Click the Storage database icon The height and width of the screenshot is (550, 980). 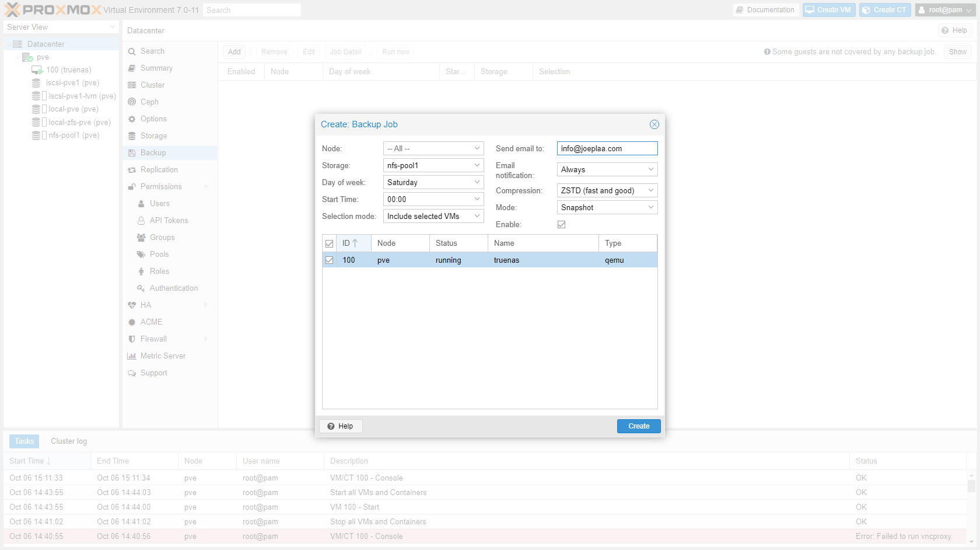coord(132,136)
